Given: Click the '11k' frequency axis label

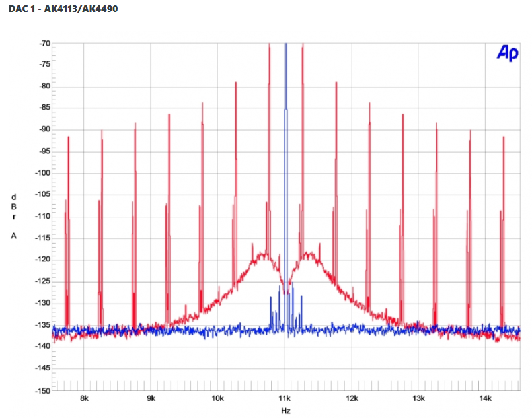Looking at the screenshot, I should (x=285, y=398).
